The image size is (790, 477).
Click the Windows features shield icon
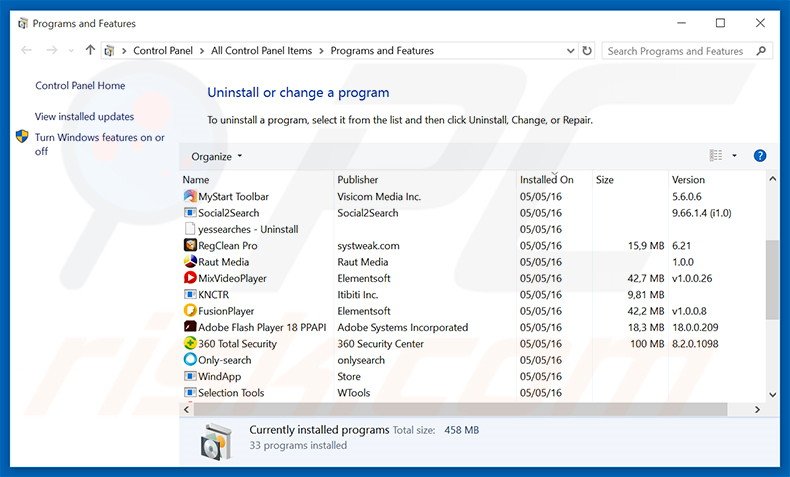pyautogui.click(x=22, y=137)
